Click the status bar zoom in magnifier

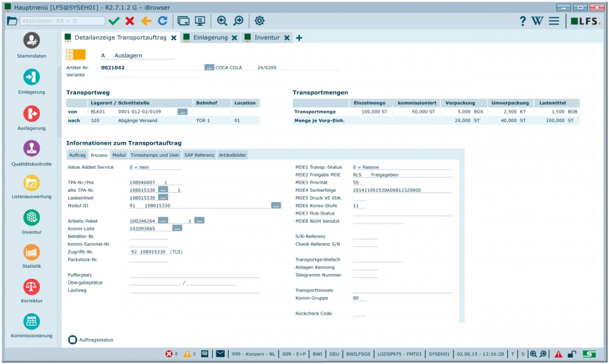(533, 354)
